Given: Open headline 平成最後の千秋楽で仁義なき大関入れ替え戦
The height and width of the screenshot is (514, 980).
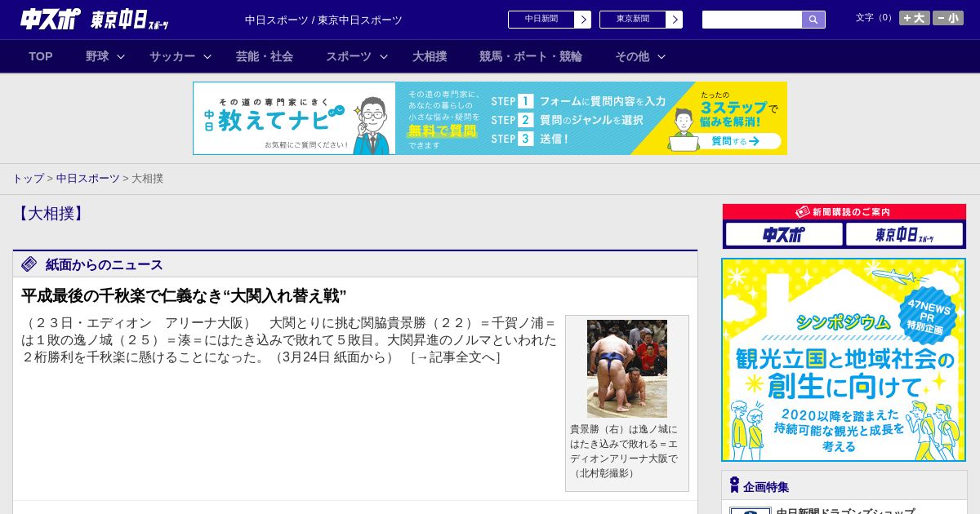Looking at the screenshot, I should pos(184,295).
